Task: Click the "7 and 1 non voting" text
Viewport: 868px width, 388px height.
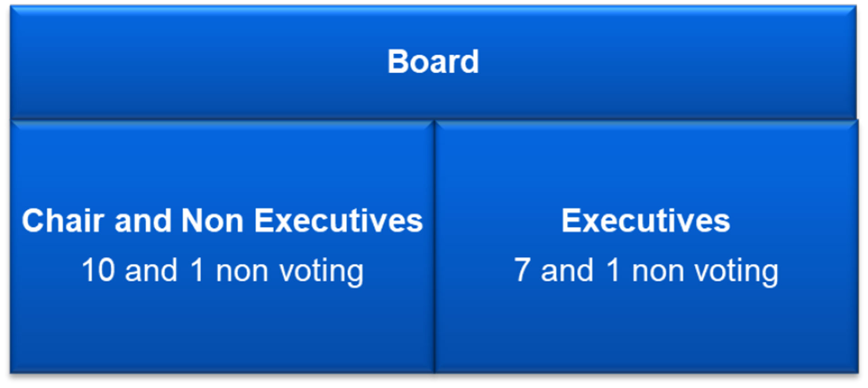Action: tap(646, 271)
